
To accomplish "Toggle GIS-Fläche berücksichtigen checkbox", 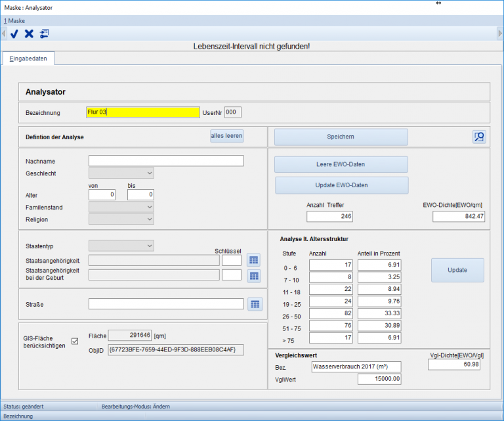I will click(75, 341).
